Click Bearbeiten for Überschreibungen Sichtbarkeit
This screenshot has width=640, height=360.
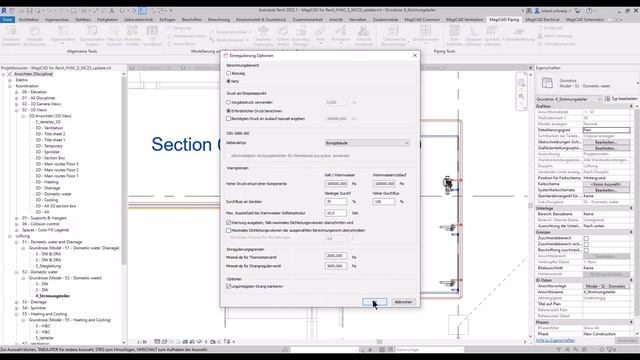(x=606, y=142)
